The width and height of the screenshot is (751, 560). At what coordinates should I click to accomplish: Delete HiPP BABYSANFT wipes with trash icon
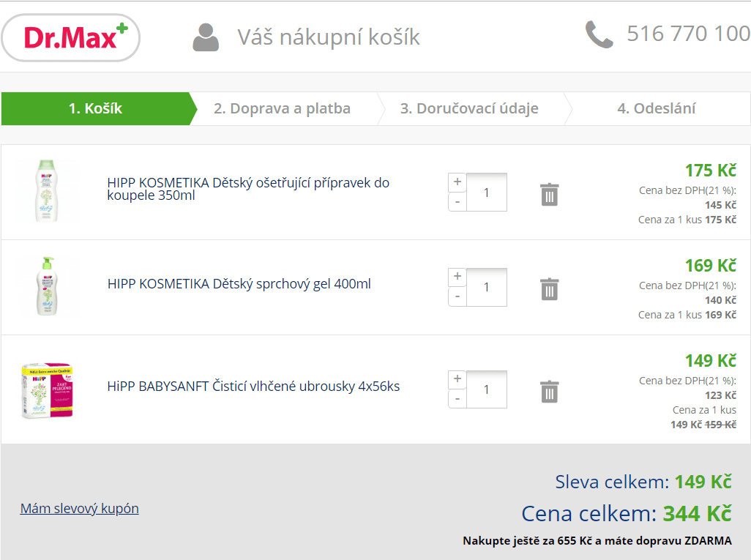[550, 392]
